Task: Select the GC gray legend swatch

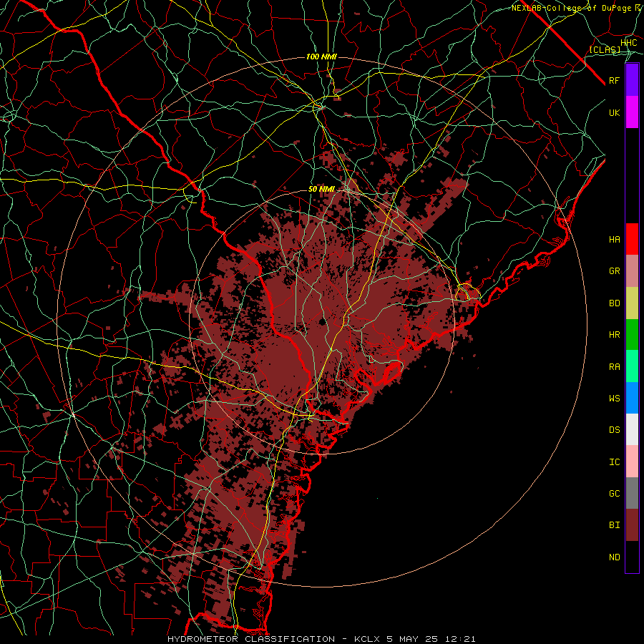Action: [x=632, y=493]
